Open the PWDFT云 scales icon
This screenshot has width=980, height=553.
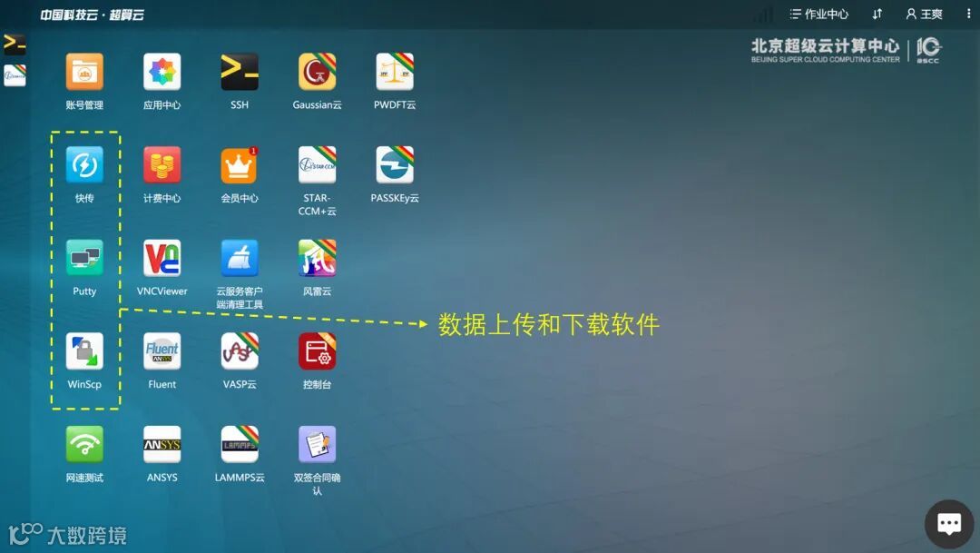pos(395,73)
